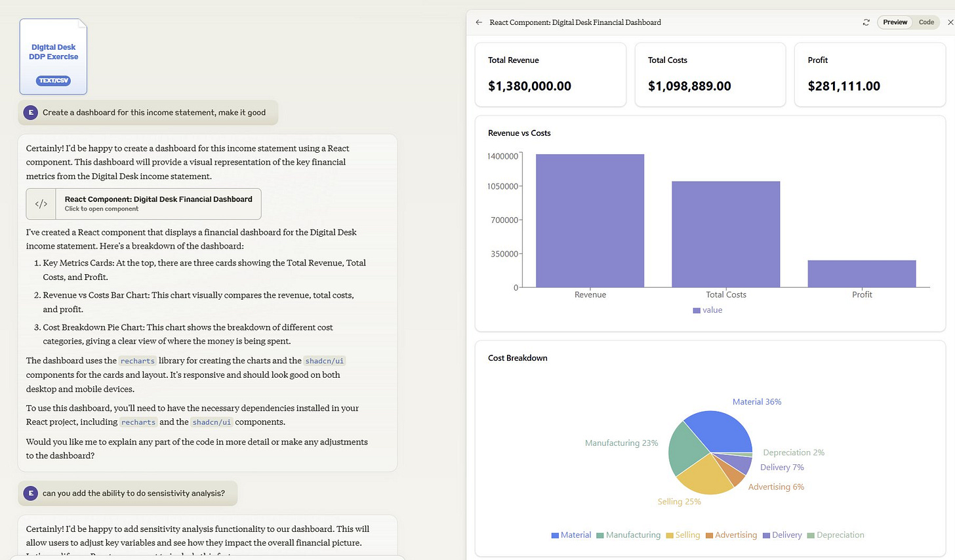
Task: Click the refresh icon beside Preview
Action: click(866, 22)
